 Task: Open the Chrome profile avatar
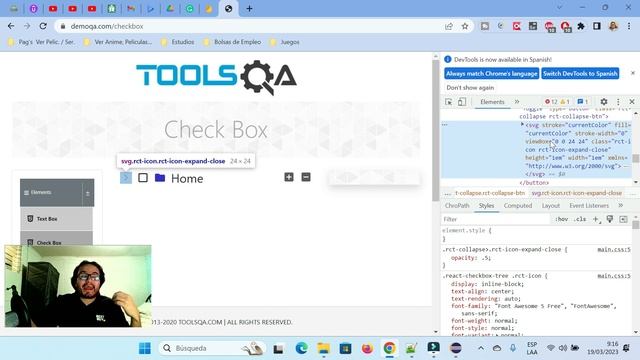tap(613, 26)
